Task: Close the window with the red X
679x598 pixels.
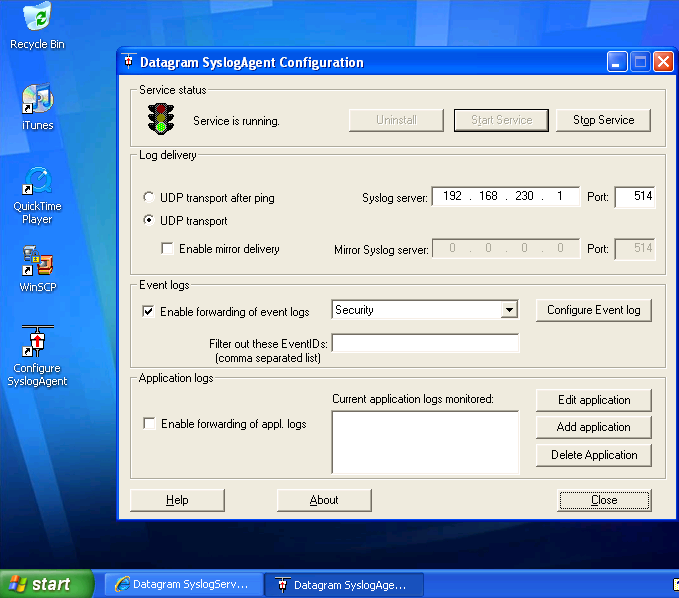Action: point(663,62)
